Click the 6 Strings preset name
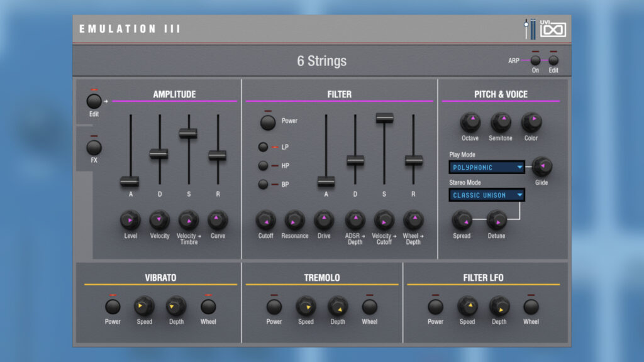The image size is (644, 362). point(322,62)
